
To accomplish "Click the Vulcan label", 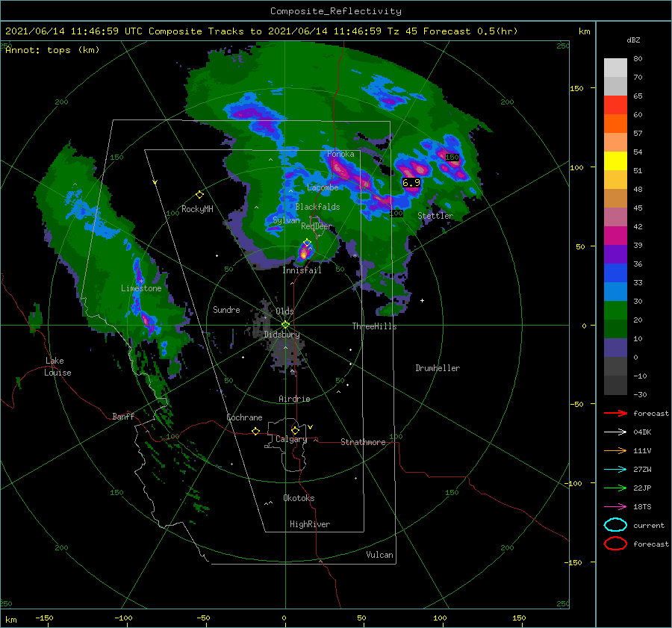I will point(379,555).
